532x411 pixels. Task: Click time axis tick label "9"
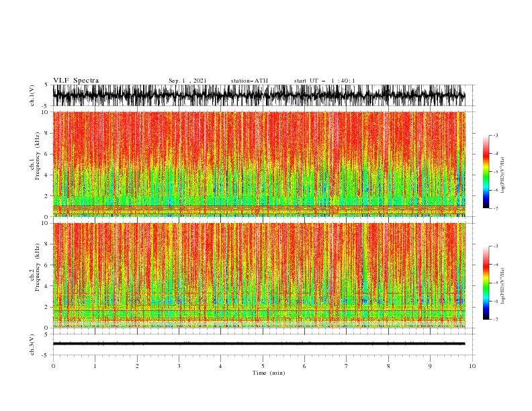(430, 366)
